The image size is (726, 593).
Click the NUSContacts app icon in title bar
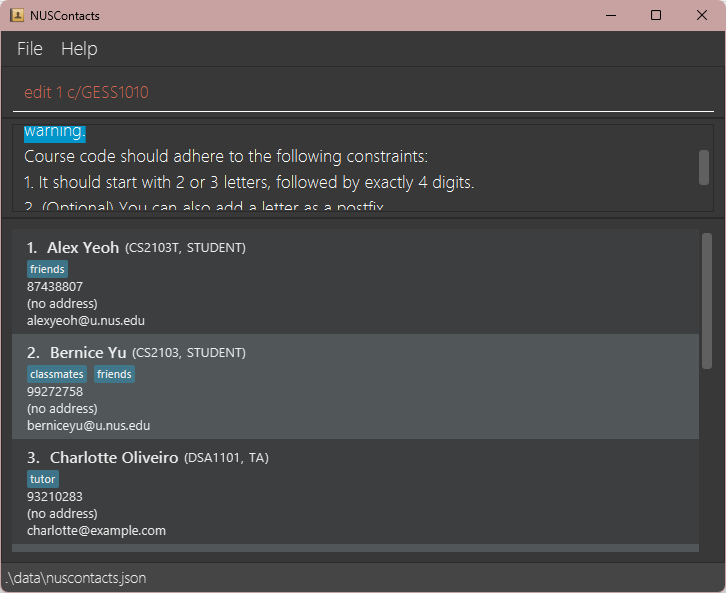pyautogui.click(x=17, y=15)
